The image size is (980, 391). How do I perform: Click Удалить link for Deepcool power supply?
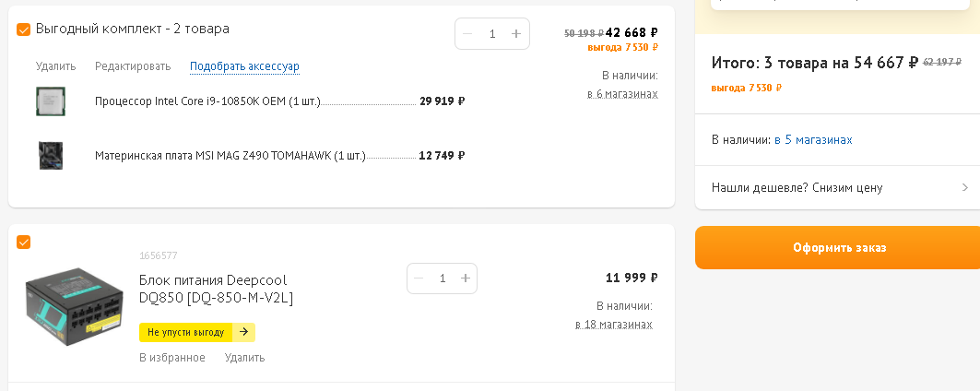(244, 358)
